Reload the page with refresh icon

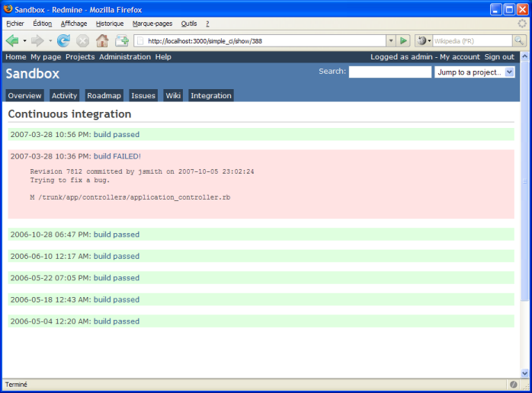coord(63,40)
